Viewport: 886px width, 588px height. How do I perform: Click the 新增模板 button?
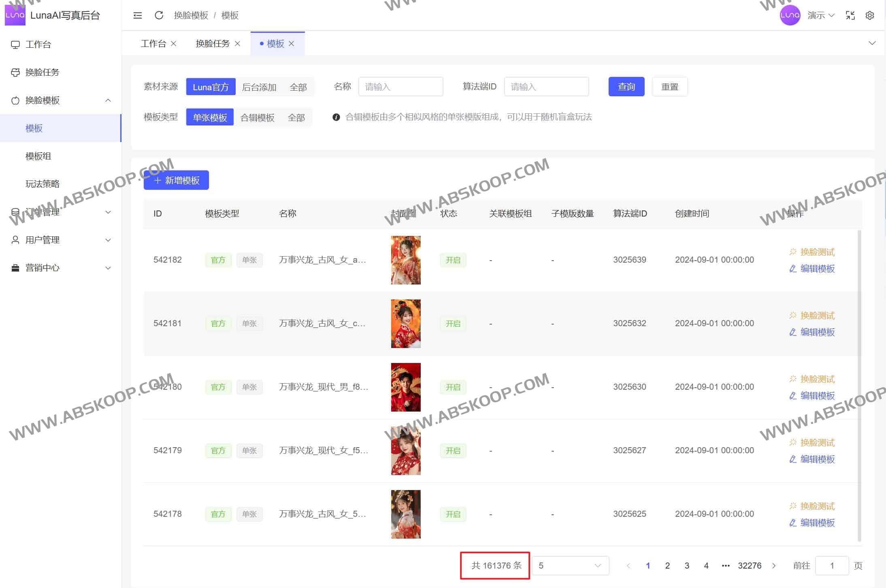[x=176, y=180]
